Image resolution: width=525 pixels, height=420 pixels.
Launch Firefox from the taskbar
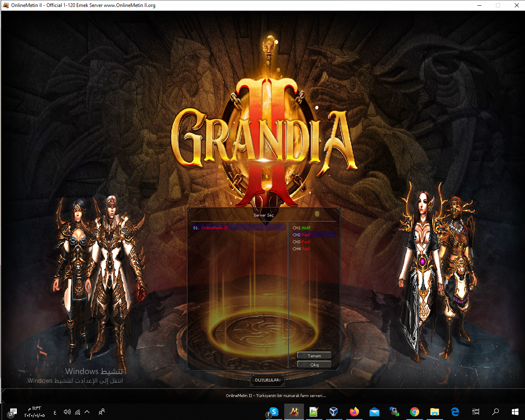[x=354, y=412]
